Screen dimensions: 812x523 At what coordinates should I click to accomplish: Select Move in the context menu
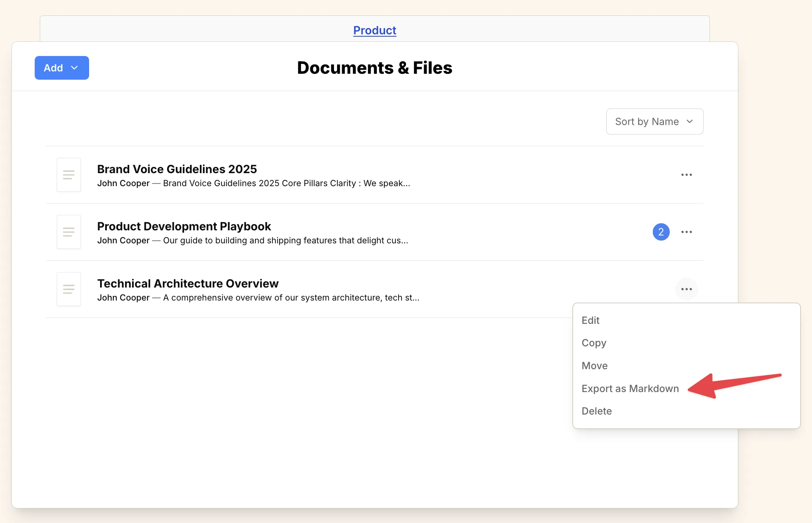pos(594,366)
